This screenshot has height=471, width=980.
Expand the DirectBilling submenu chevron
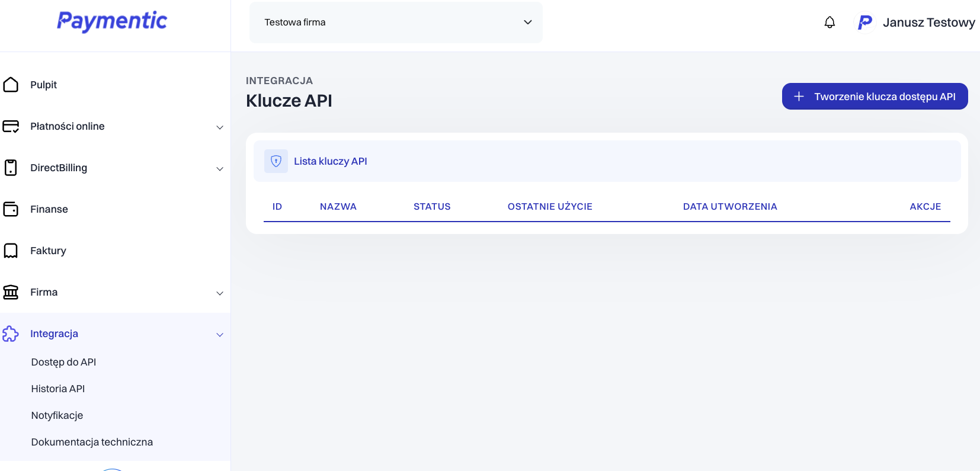(220, 169)
